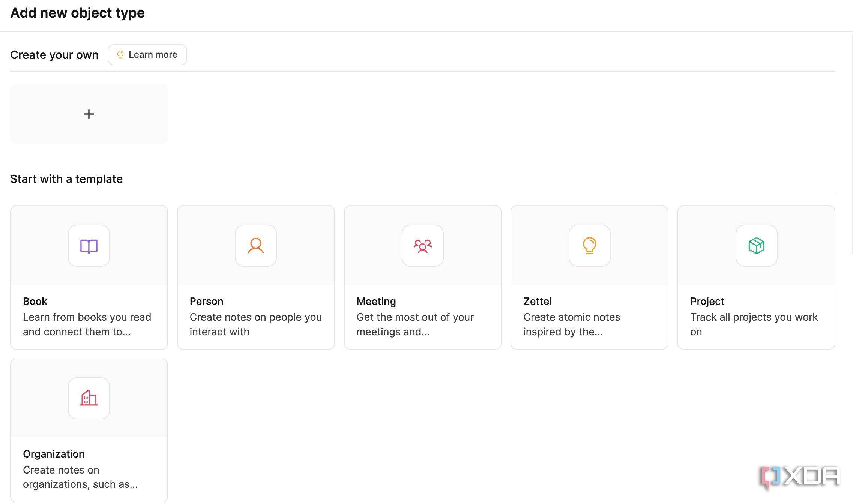Click the yellow Zettel lightbulb icon
The height and width of the screenshot is (504, 853).
pyautogui.click(x=589, y=246)
